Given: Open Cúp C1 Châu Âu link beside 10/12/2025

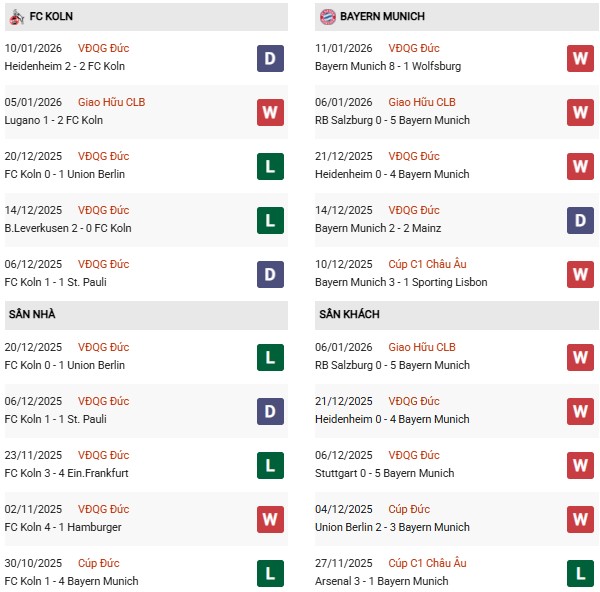Looking at the screenshot, I should pyautogui.click(x=427, y=264).
